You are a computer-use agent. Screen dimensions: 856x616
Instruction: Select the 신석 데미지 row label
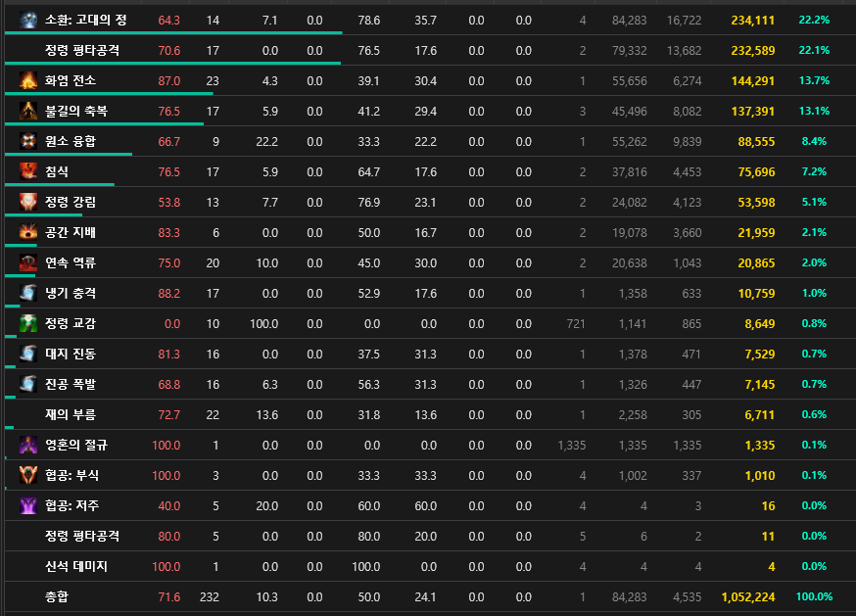75,566
